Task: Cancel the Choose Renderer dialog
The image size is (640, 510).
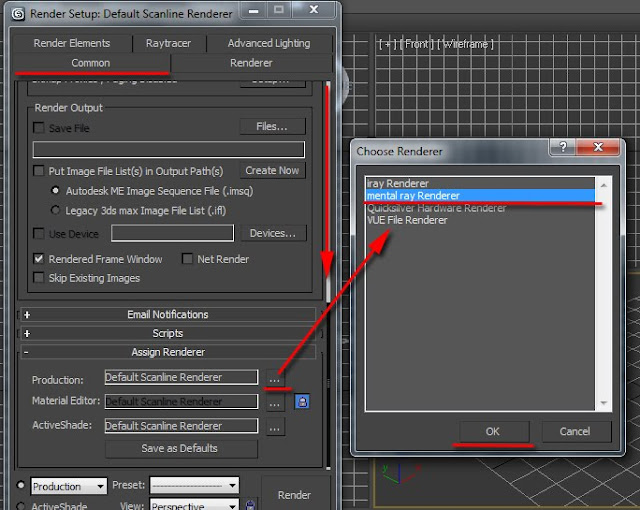Action: [575, 432]
